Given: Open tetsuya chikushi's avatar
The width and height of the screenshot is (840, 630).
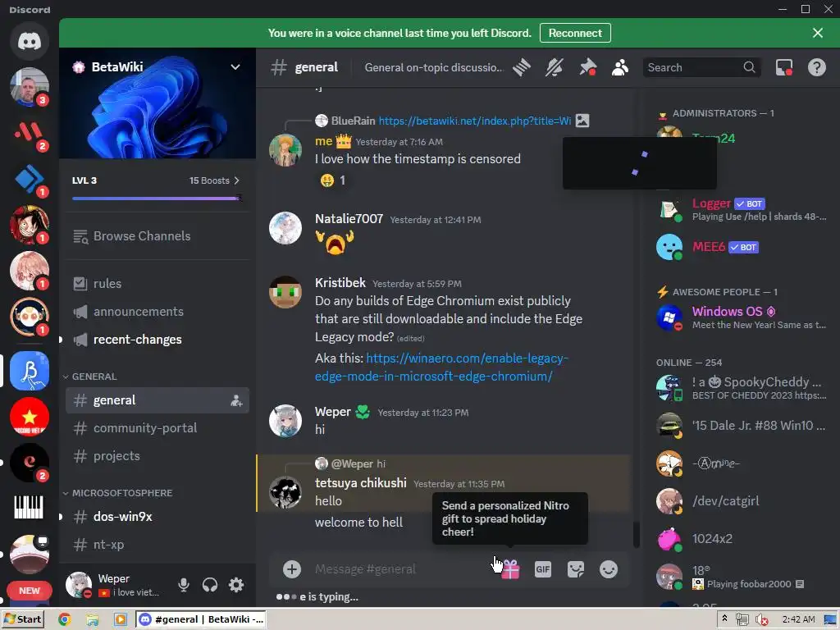Looking at the screenshot, I should click(285, 492).
